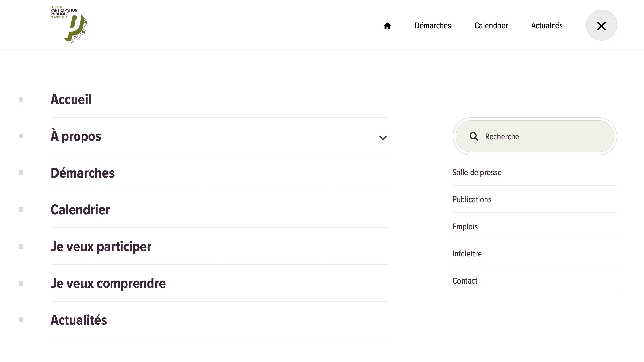644x362 pixels.
Task: Select the OPPL logo at top left
Action: (x=69, y=24)
